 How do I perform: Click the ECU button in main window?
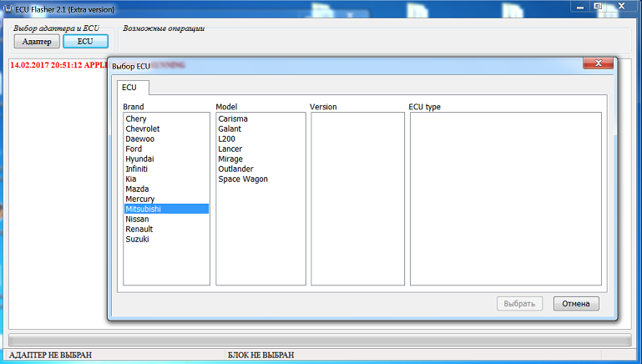(86, 42)
